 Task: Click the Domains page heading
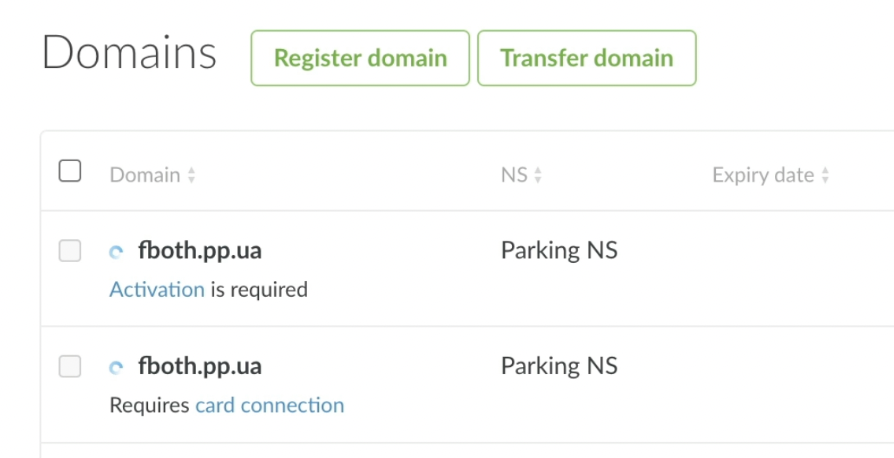coord(129,52)
